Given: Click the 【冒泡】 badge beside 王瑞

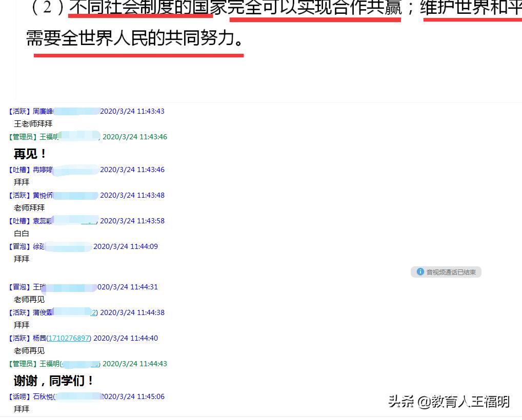Looking at the screenshot, I should pos(19,287).
